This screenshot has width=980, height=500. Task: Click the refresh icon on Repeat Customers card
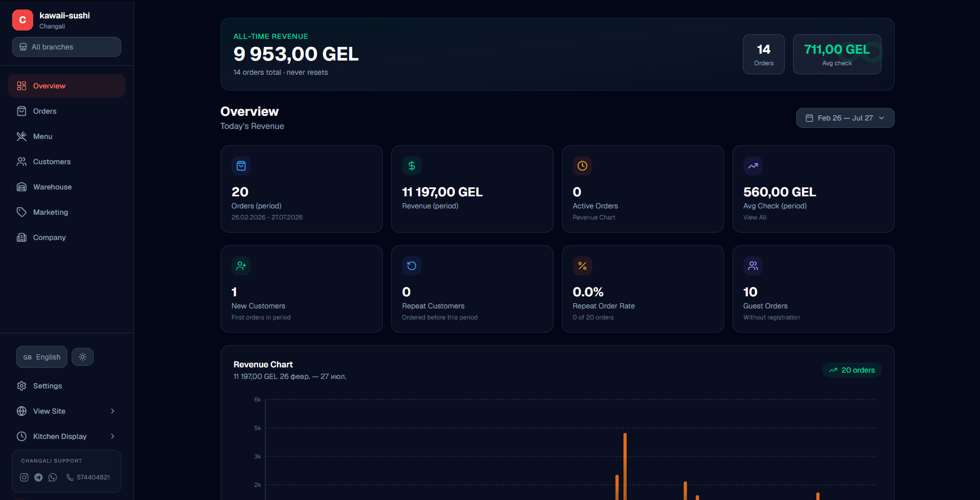coord(412,266)
